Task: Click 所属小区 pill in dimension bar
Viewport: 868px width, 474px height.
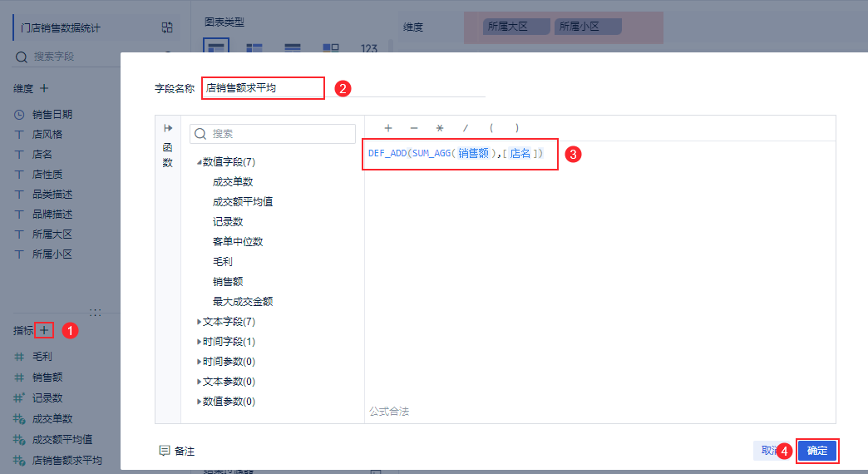Action: point(588,27)
